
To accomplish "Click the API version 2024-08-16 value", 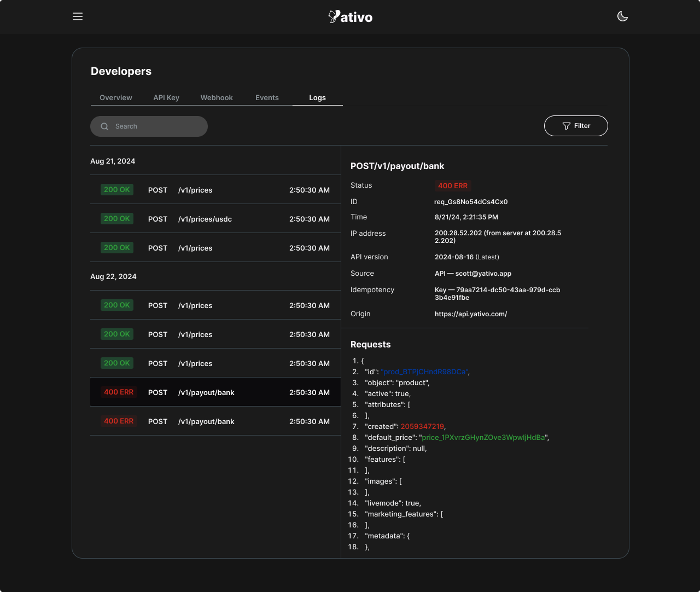I will [x=467, y=257].
